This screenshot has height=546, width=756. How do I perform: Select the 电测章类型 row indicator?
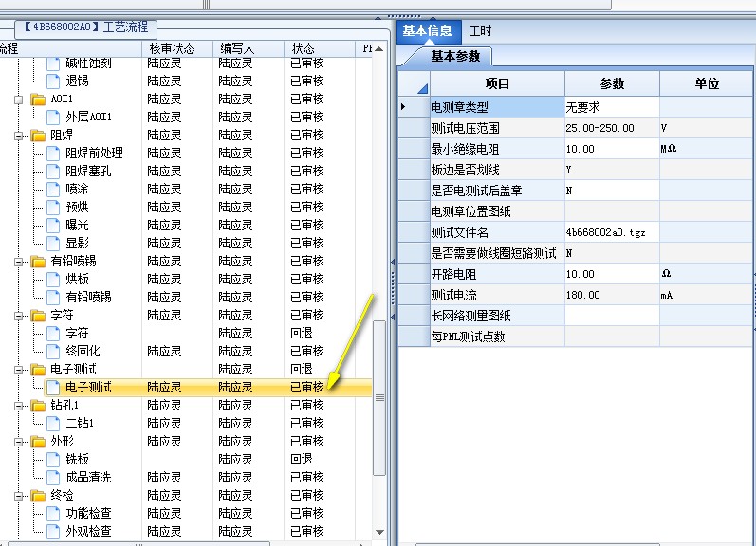pyautogui.click(x=415, y=107)
